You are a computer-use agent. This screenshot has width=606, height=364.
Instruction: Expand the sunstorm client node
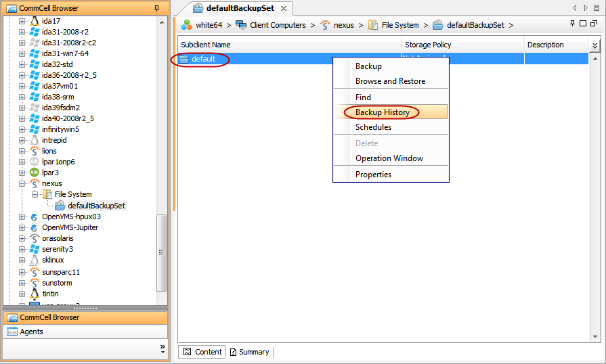pos(22,283)
